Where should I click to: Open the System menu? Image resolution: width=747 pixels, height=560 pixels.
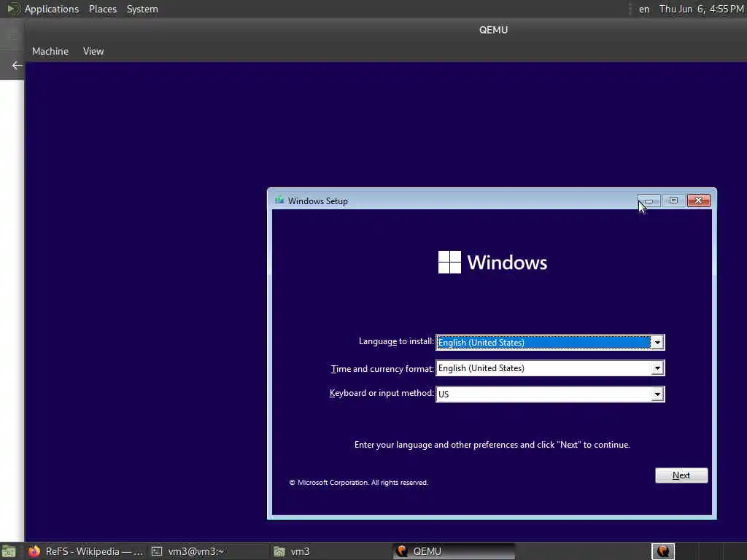click(142, 9)
